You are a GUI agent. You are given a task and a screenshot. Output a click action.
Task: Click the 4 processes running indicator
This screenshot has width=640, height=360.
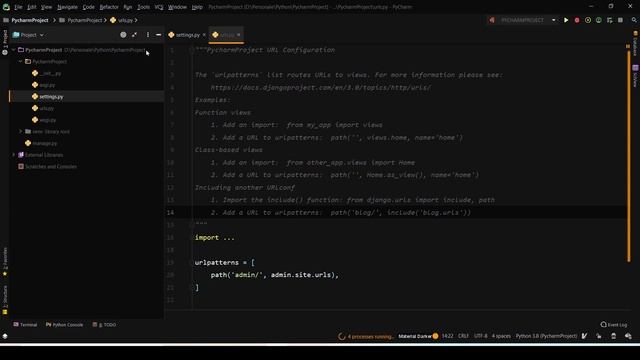[366, 336]
